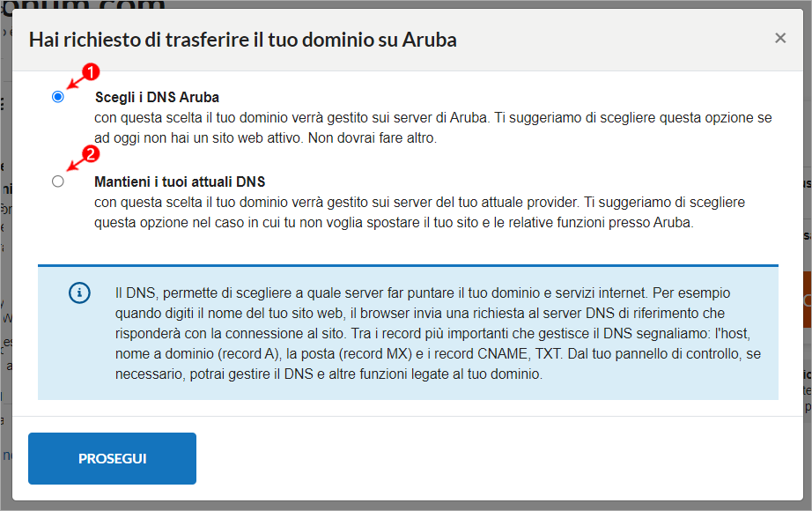
Task: Click the orange button behind dialog's right edge
Action: pos(808,300)
